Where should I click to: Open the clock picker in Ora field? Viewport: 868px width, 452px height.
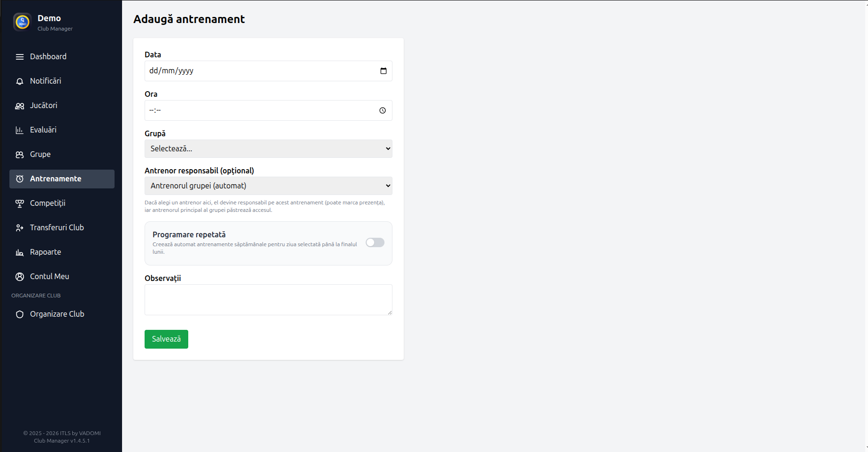pyautogui.click(x=382, y=110)
